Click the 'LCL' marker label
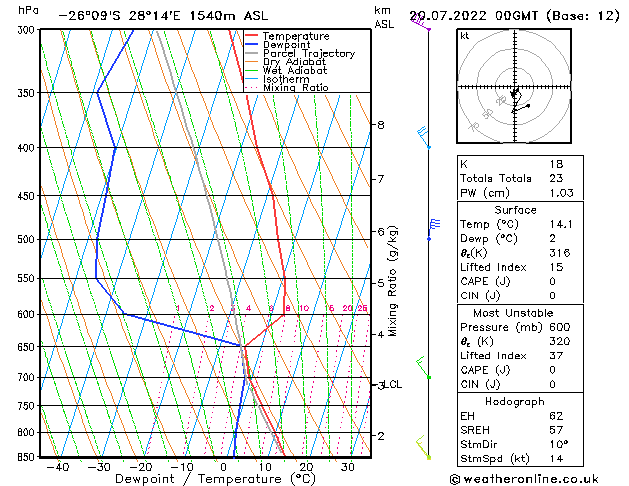 click(x=393, y=385)
